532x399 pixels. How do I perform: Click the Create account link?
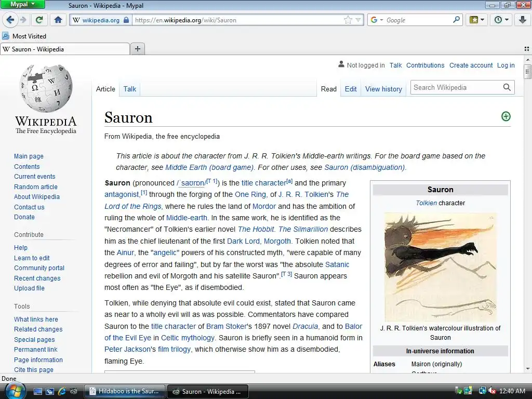point(471,65)
